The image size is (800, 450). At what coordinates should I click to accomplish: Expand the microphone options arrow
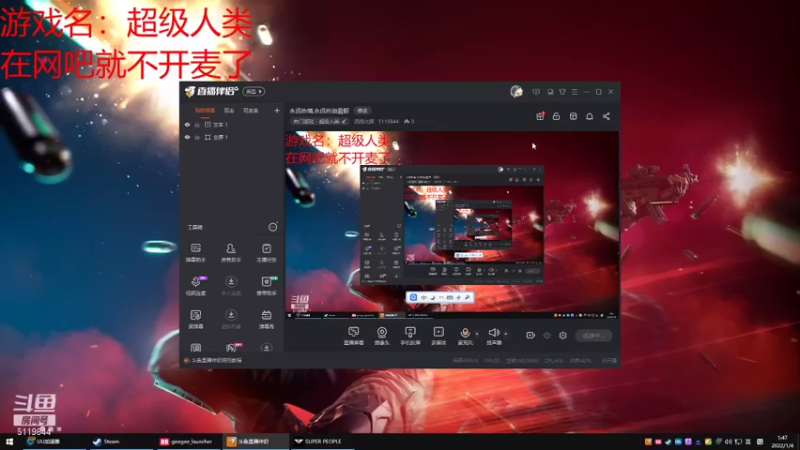(x=477, y=334)
